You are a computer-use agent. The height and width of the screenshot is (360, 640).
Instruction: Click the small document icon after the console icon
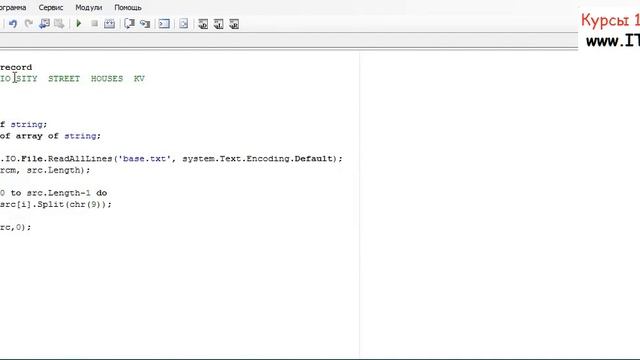pos(184,24)
